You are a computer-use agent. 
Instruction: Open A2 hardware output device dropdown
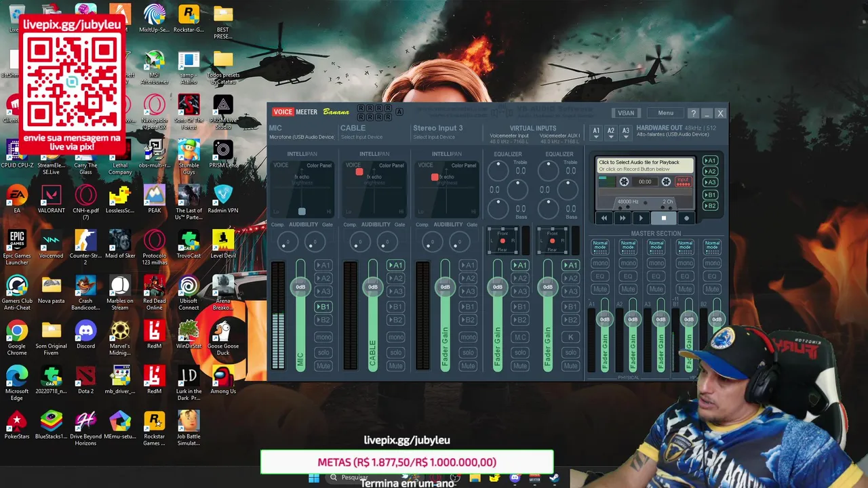point(611,132)
